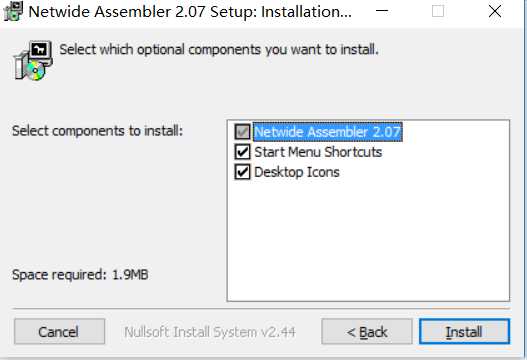Click the setup icon in the title bar

[x=13, y=11]
